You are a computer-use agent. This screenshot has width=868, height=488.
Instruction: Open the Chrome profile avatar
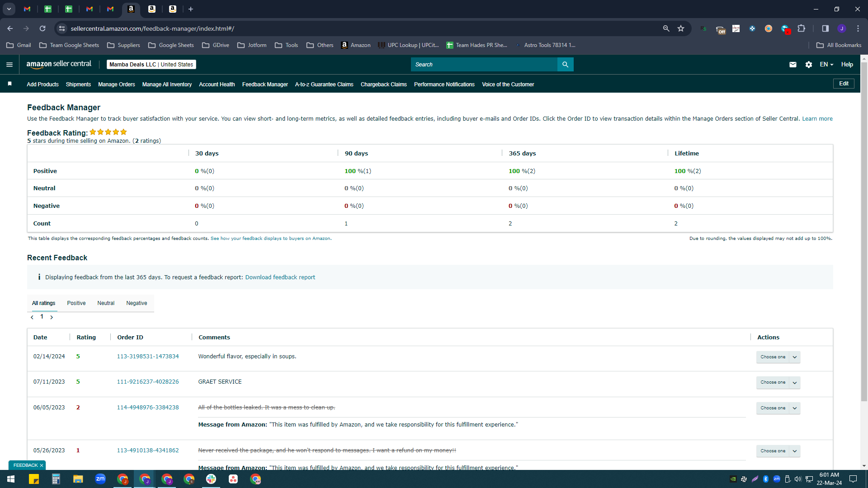coord(842,28)
